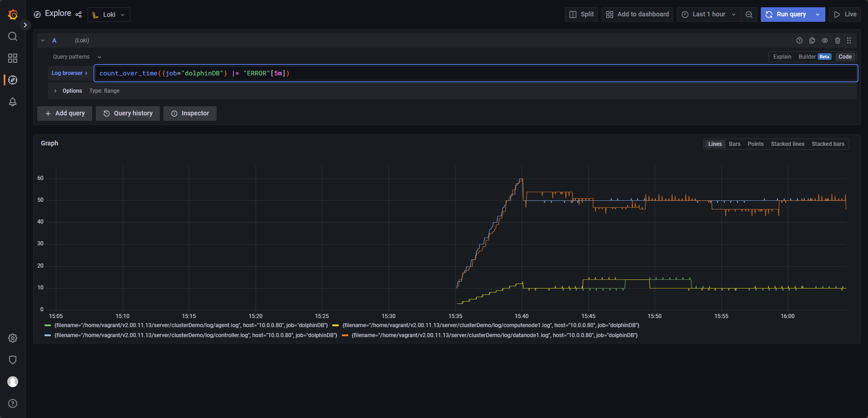The height and width of the screenshot is (418, 868).
Task: Switch query editor to Builder mode
Action: (x=807, y=56)
